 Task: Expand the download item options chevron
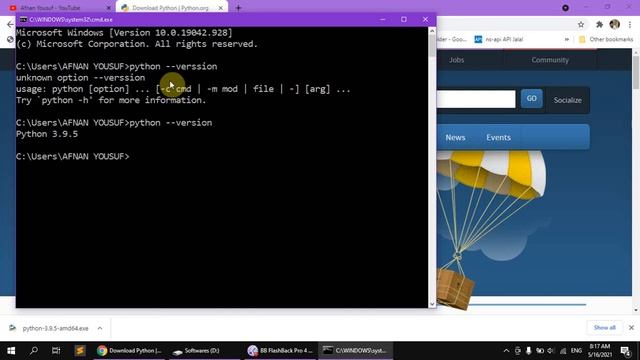[x=100, y=328]
